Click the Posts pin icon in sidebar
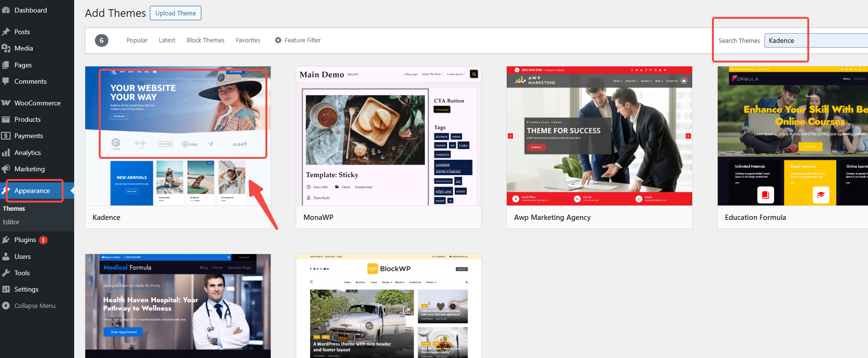 6,32
